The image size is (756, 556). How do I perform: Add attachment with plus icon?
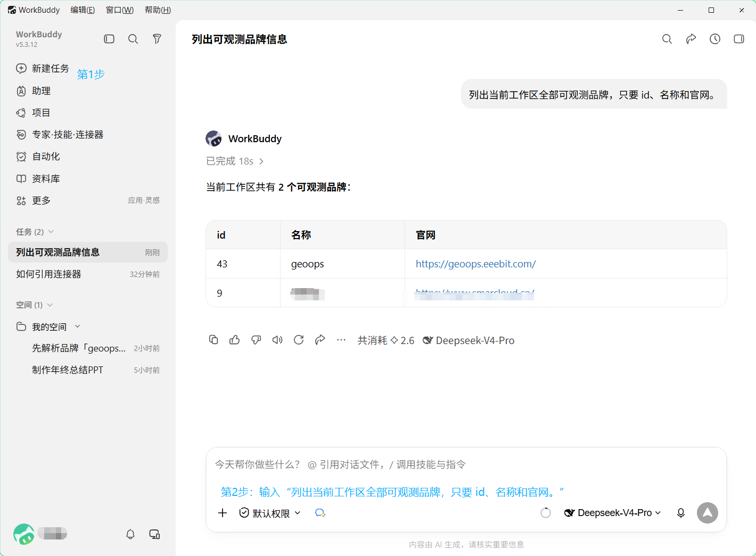(x=223, y=513)
